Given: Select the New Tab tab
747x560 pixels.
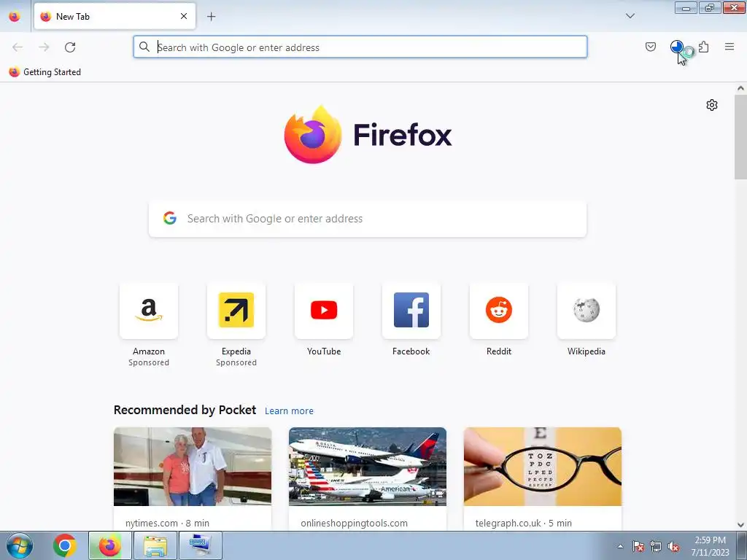Looking at the screenshot, I should tap(115, 16).
